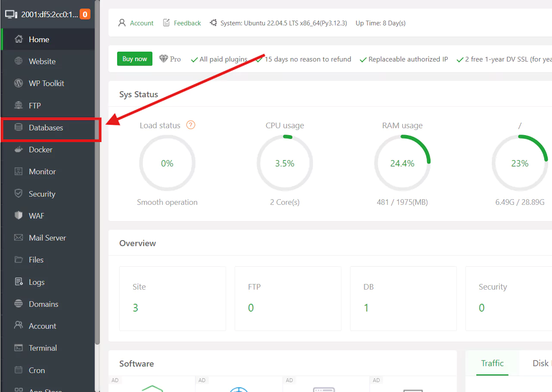This screenshot has height=392, width=552.
Task: Click the 481 / 1975(MB) memory text
Action: click(x=402, y=202)
